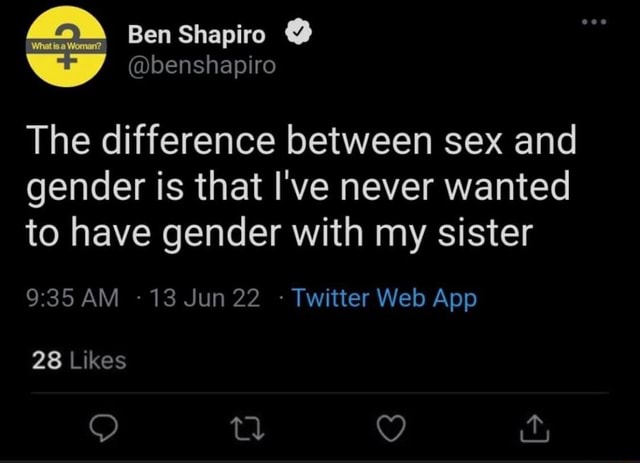Open the share options via share icon
Viewport: 640px width, 463px height.
point(535,429)
